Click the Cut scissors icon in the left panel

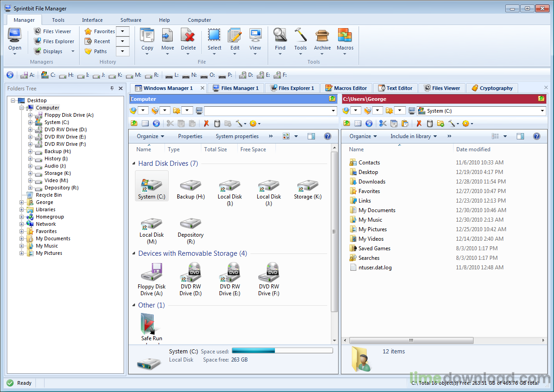[170, 123]
